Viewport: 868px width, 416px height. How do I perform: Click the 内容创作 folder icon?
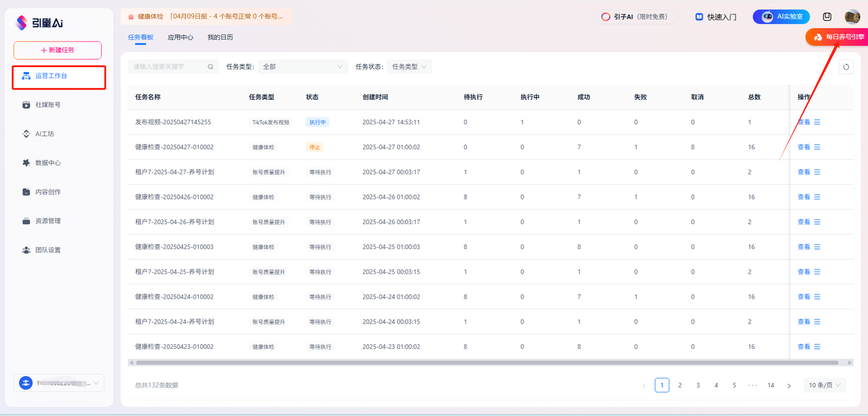(x=26, y=192)
